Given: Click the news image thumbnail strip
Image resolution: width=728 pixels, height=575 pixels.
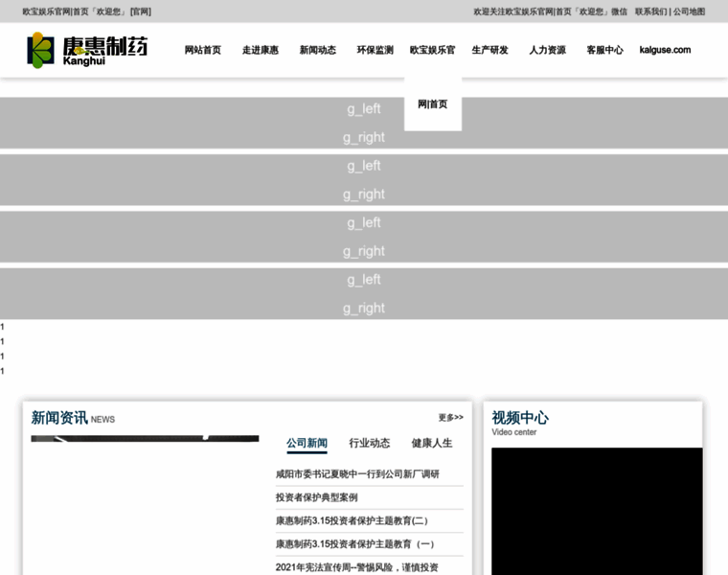Looking at the screenshot, I should 145,439.
